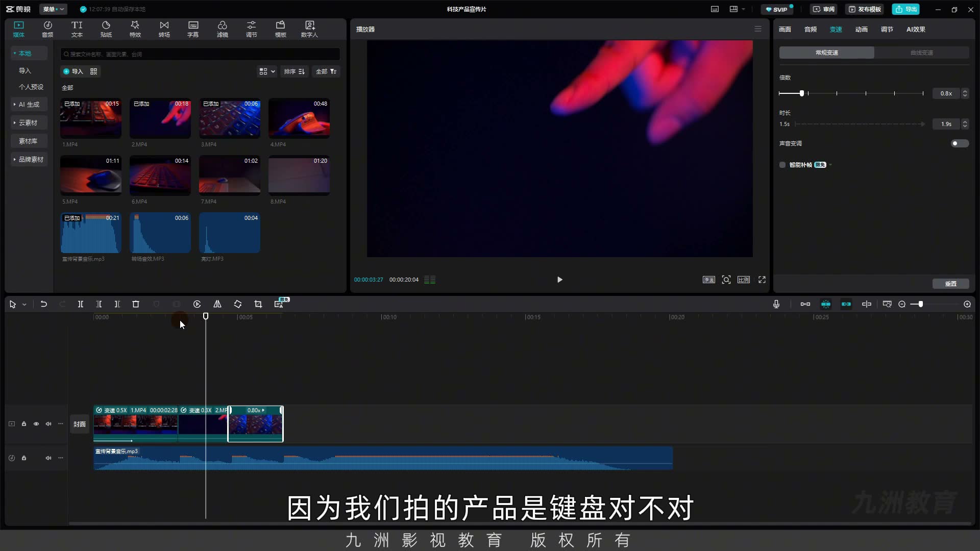980x551 pixels.
Task: Toggle the linkage (link clips) button
Action: [x=846, y=304]
